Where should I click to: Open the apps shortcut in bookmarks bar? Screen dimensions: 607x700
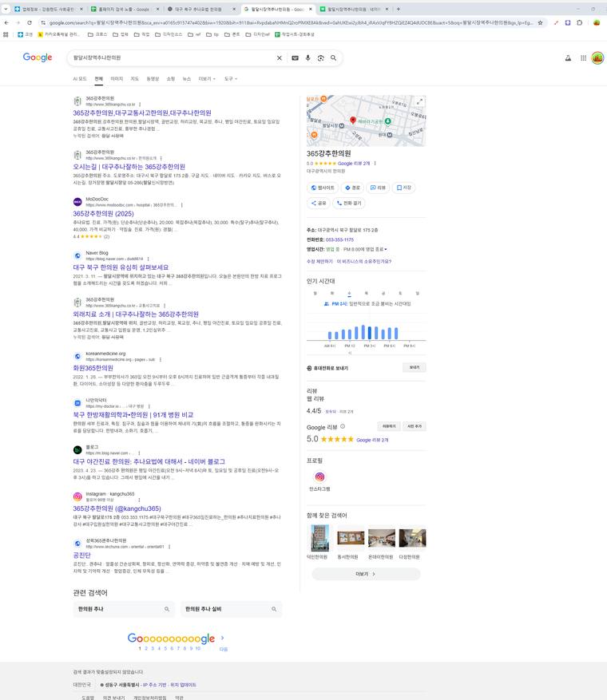pyautogui.click(x=6, y=34)
